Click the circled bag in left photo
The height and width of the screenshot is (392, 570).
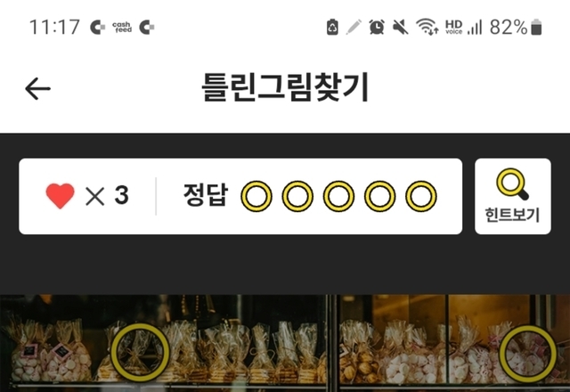pos(140,352)
